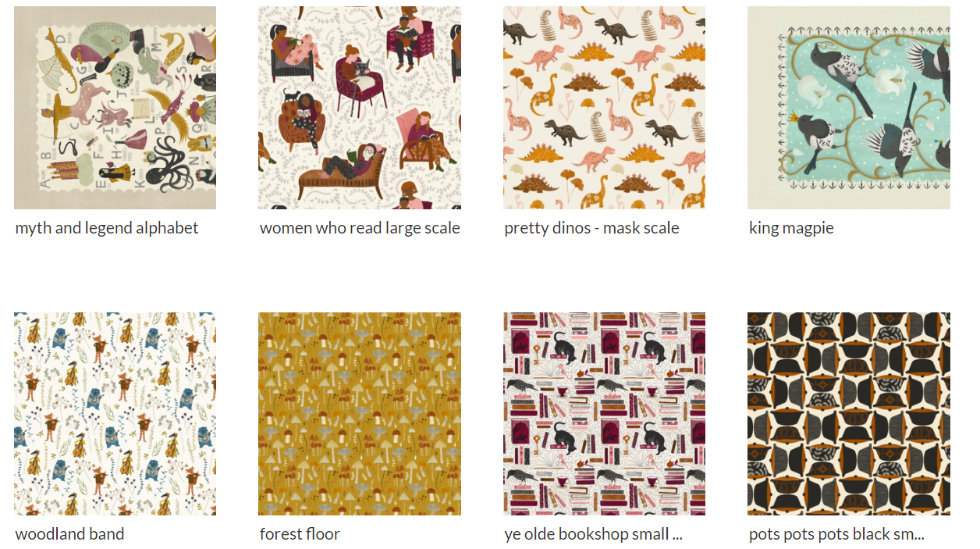The height and width of the screenshot is (549, 980).
Task: Select the pretty dinos pattern thumbnail
Action: pyautogui.click(x=604, y=108)
